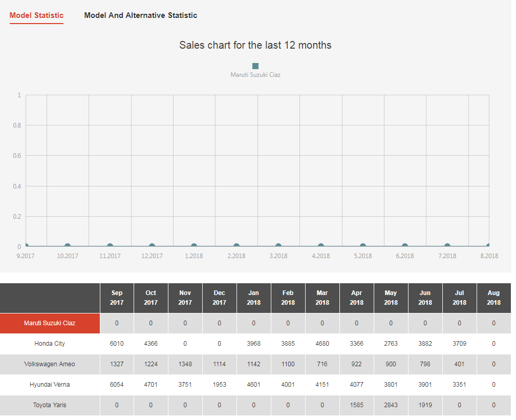Click the 12.2017 data point on chart
This screenshot has height=420, width=516.
tap(152, 246)
